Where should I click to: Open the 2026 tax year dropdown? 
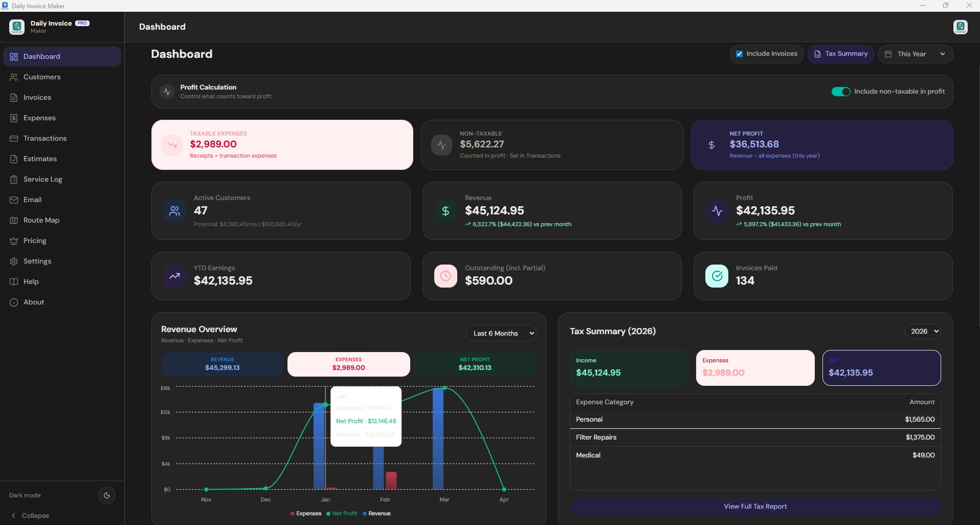tap(923, 332)
